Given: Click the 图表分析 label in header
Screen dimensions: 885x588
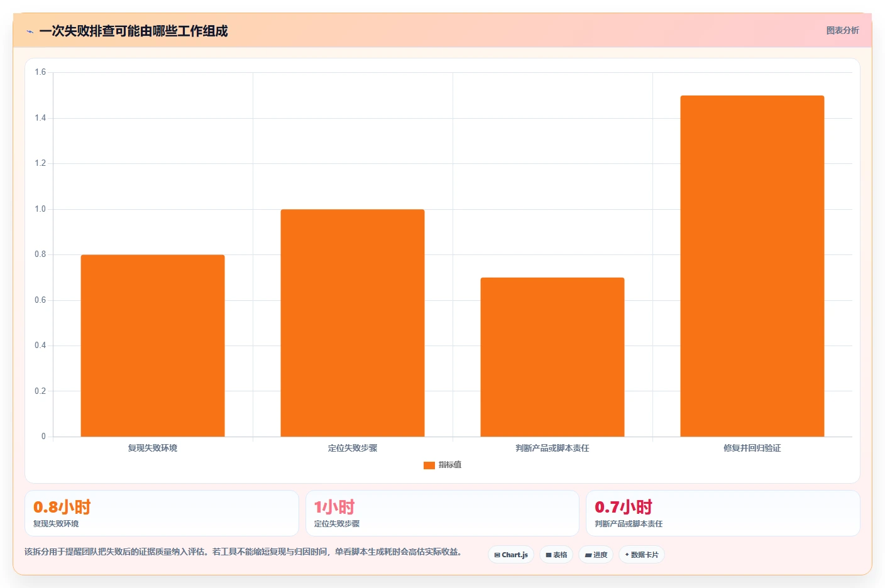Looking at the screenshot, I should 842,30.
